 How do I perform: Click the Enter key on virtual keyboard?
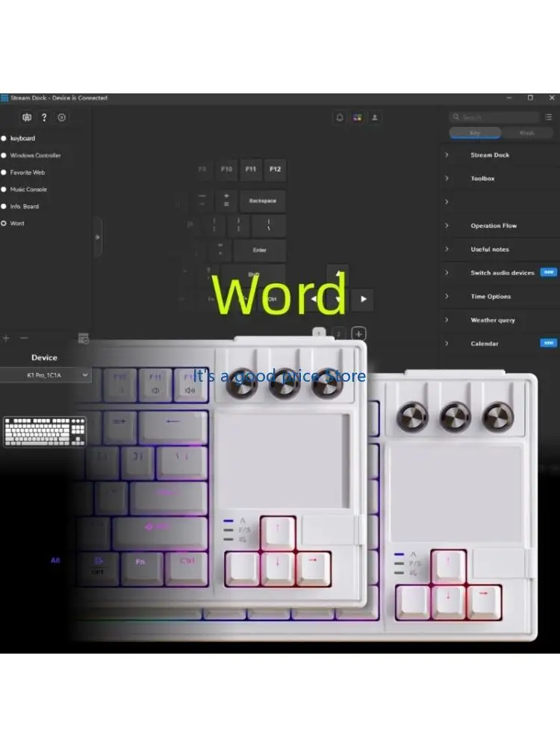[260, 250]
